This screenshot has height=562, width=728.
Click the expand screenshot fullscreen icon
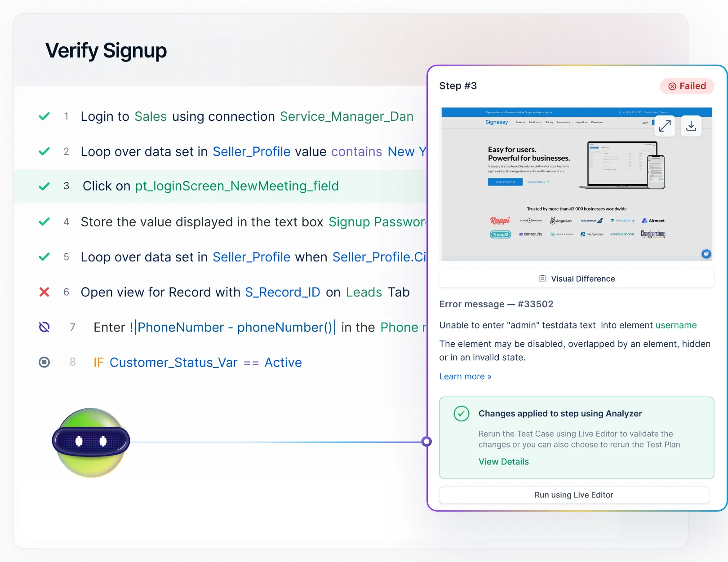click(665, 126)
